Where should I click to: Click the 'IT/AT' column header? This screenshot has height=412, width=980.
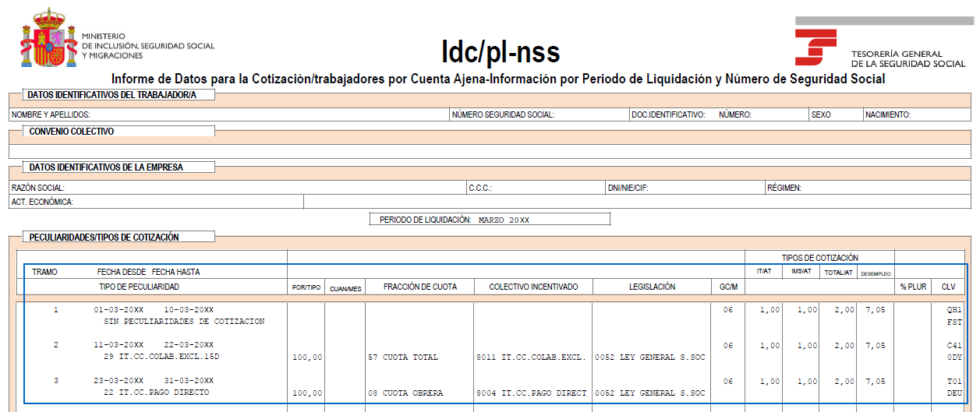[763, 273]
